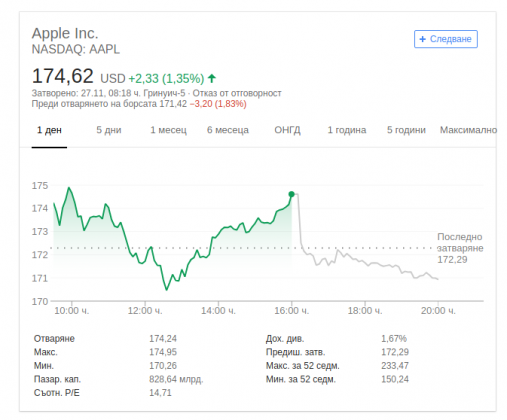
Task: Select the Максимално range tab
Action: click(468, 130)
